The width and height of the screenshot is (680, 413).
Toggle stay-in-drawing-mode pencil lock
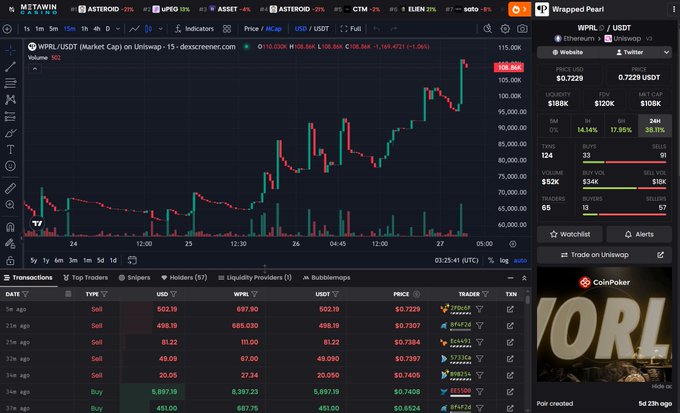tap(10, 244)
